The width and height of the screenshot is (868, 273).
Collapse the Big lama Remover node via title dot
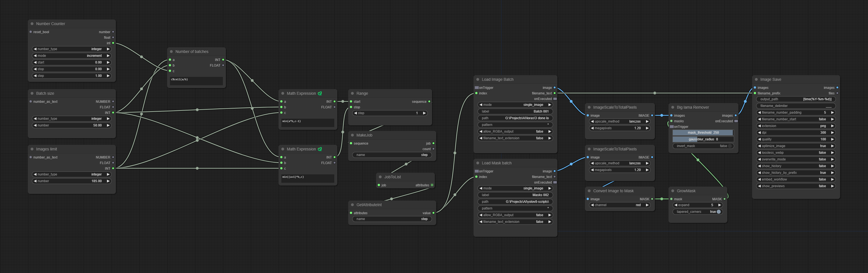coord(672,108)
